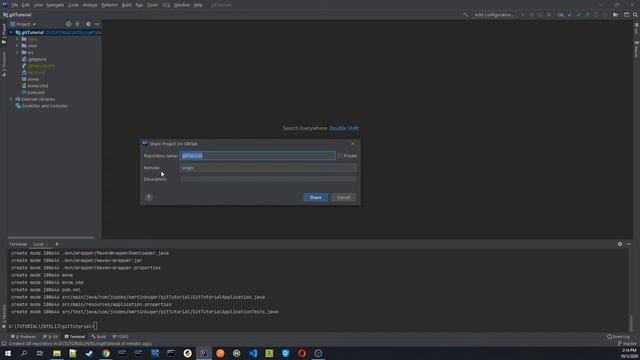Open the Project view dropdown
Viewport: 640px width, 360px height.
point(23,24)
